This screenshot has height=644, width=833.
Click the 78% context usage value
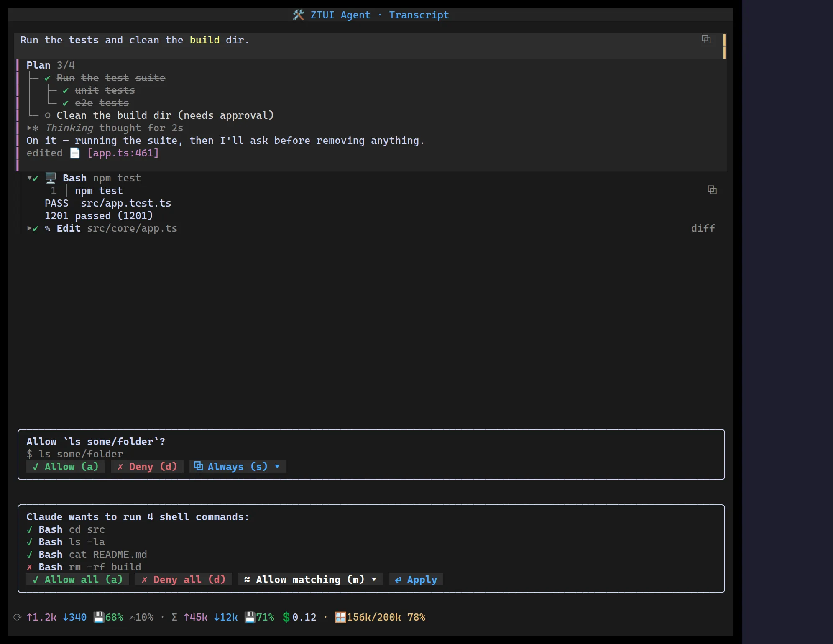tap(416, 617)
